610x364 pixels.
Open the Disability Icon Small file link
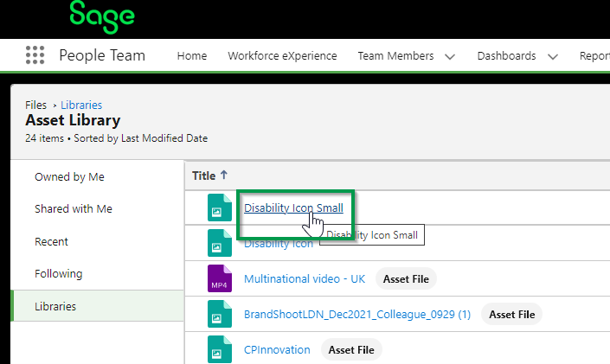[293, 208]
